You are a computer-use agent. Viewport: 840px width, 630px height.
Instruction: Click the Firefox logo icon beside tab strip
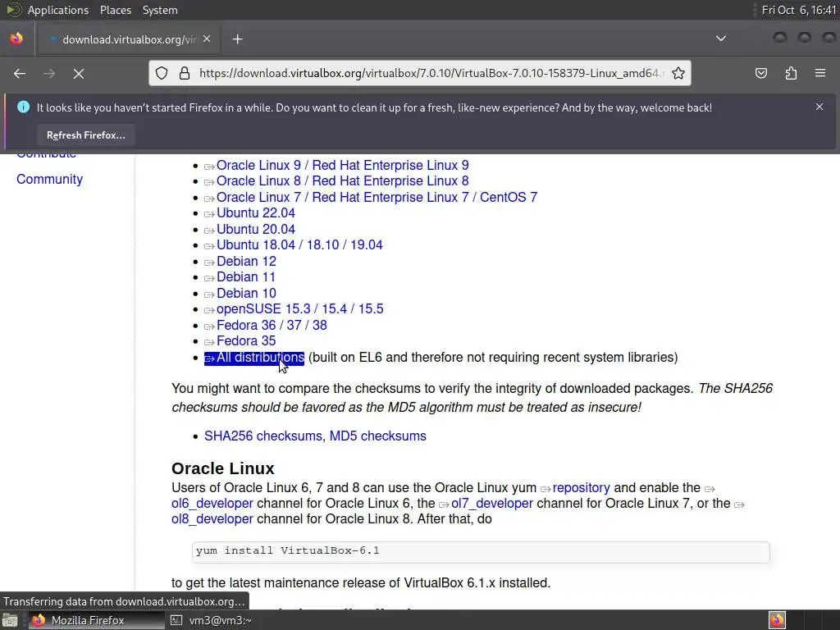16,39
